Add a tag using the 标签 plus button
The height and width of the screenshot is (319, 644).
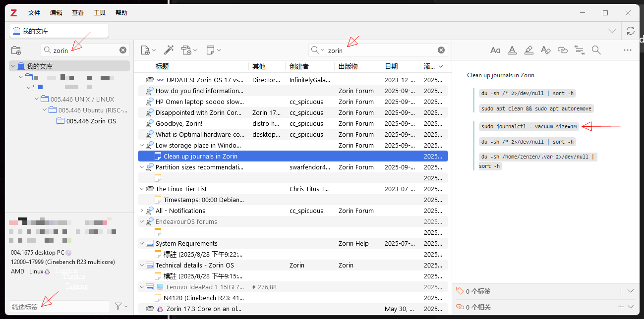pos(621,291)
